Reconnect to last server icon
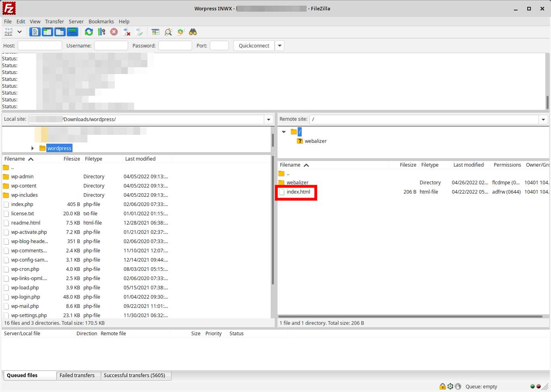Viewport: 551px width, 392px height. 139,32
